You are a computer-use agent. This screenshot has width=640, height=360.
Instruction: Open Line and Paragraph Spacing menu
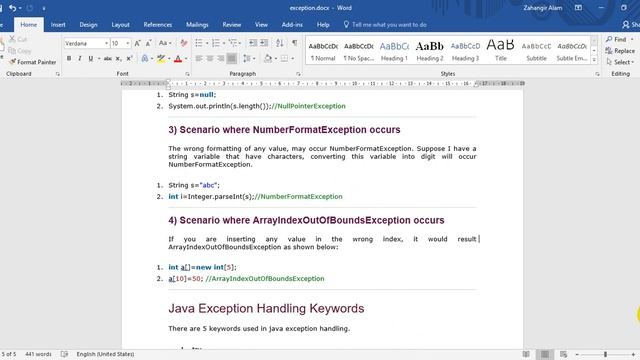tap(248, 59)
